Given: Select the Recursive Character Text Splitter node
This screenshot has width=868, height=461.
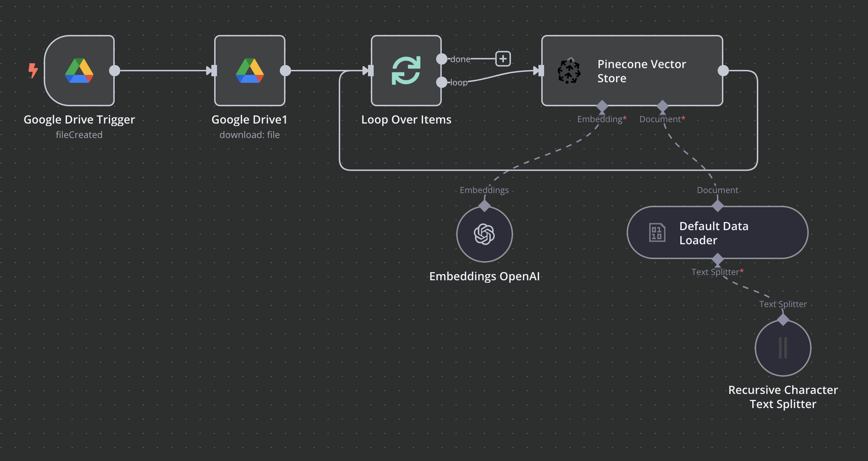Looking at the screenshot, I should pos(783,348).
